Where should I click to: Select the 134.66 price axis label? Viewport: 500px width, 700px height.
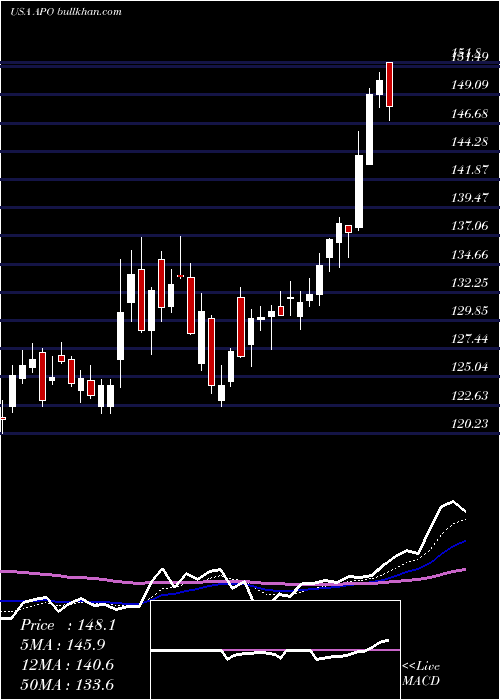(x=470, y=254)
